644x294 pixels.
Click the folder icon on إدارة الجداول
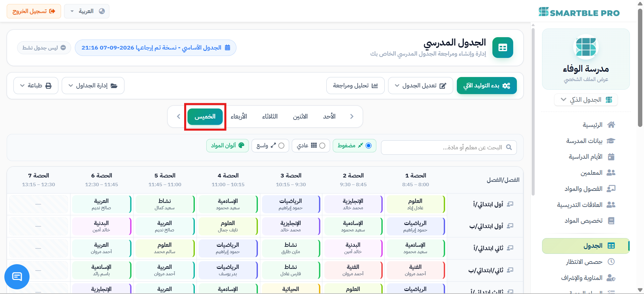click(114, 86)
